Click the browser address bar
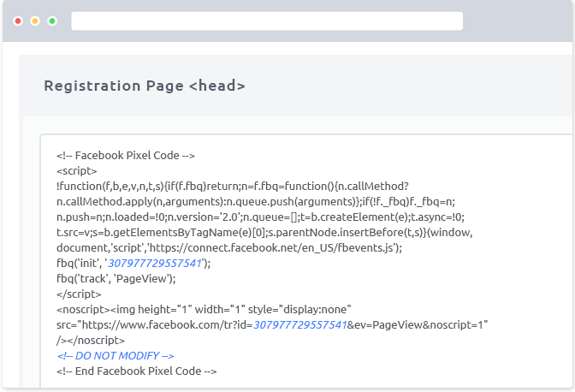 [267, 21]
